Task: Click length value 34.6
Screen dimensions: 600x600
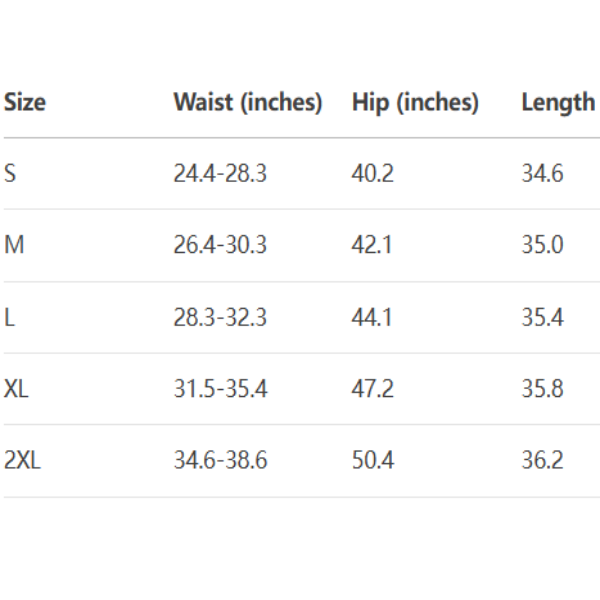Action: [x=542, y=174]
